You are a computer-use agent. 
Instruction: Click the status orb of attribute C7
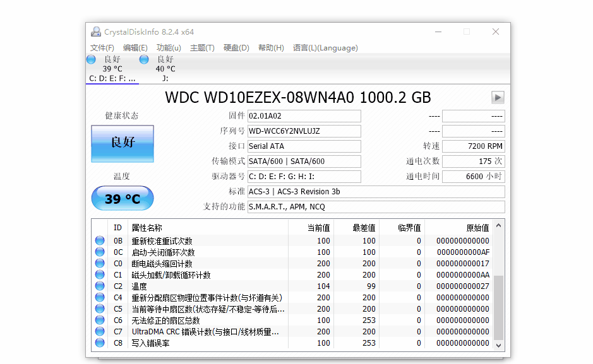(x=100, y=332)
